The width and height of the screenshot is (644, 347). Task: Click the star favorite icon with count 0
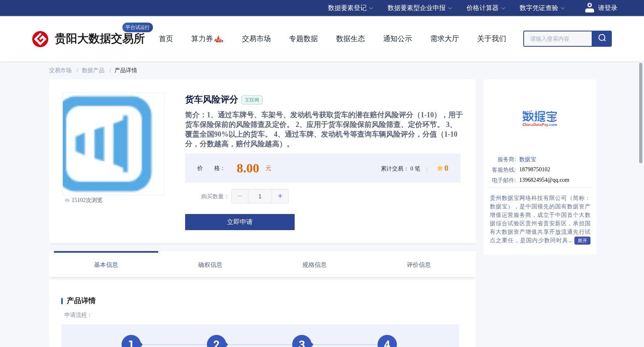pyautogui.click(x=440, y=168)
